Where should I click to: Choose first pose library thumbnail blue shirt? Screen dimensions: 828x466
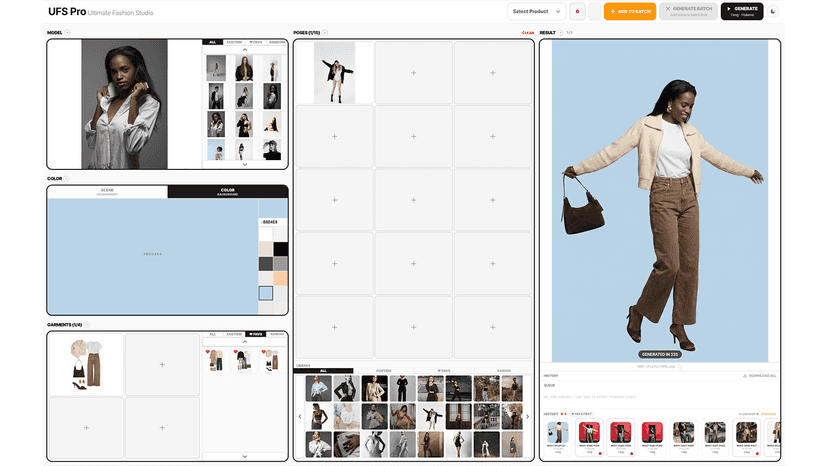(318, 388)
